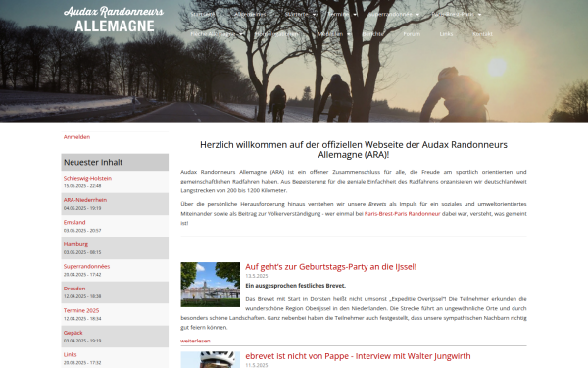The image size is (588, 368).
Task: Click the timestamp '04.05.2025 - 19:19'
Action: 82,208
